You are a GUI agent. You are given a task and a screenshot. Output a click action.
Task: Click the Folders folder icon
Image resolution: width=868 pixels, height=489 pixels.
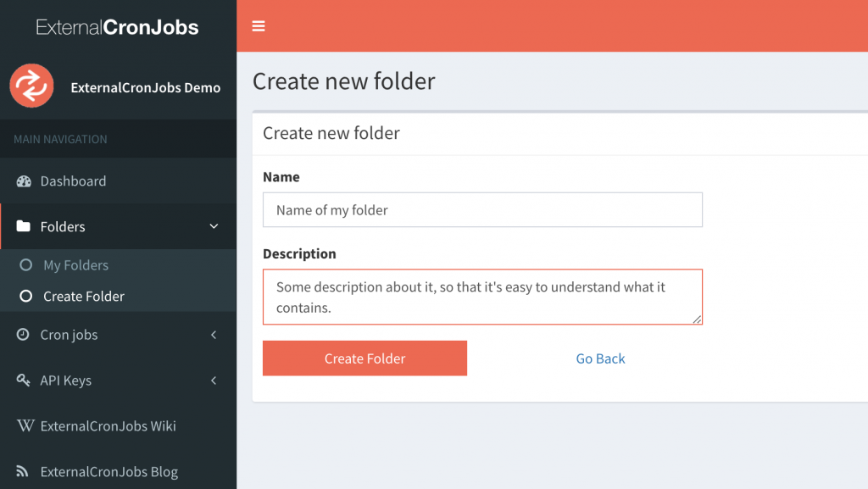(x=23, y=225)
